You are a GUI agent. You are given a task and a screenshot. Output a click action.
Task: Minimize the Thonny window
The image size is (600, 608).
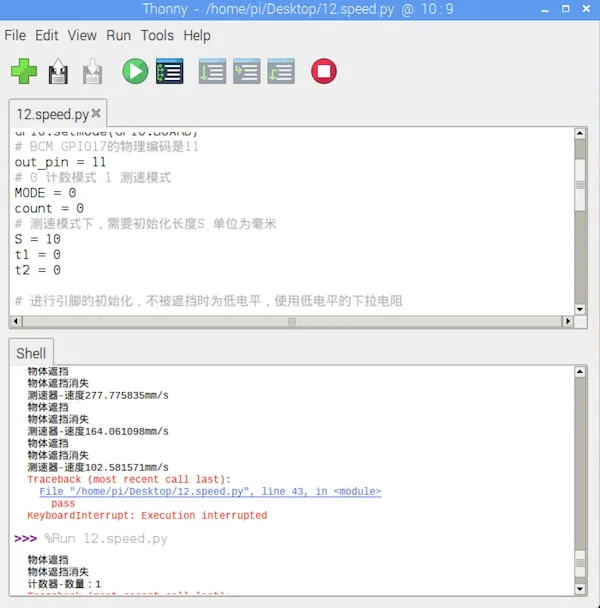545,9
